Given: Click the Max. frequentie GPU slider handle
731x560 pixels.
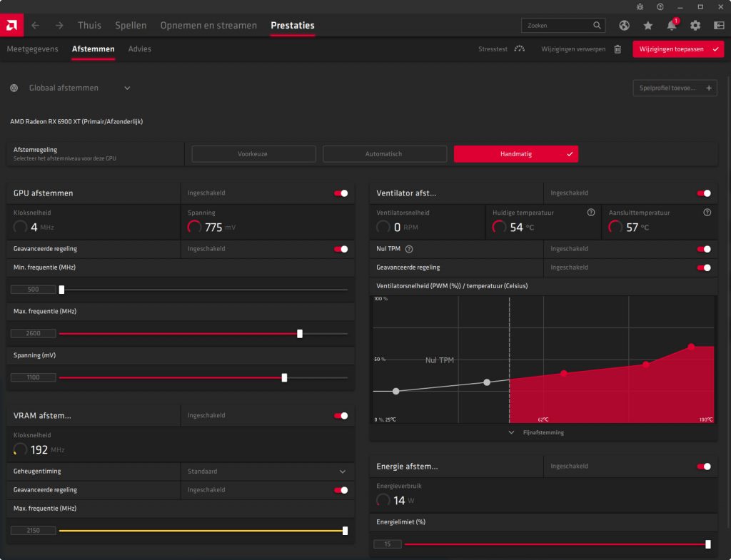Looking at the screenshot, I should (x=300, y=333).
